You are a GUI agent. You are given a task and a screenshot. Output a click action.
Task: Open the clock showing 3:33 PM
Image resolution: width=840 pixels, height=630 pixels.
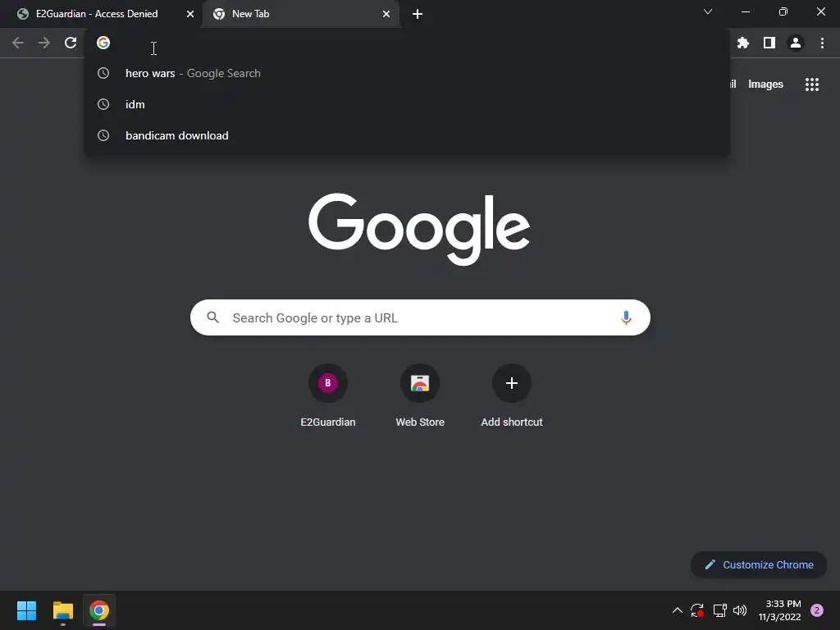click(779, 610)
